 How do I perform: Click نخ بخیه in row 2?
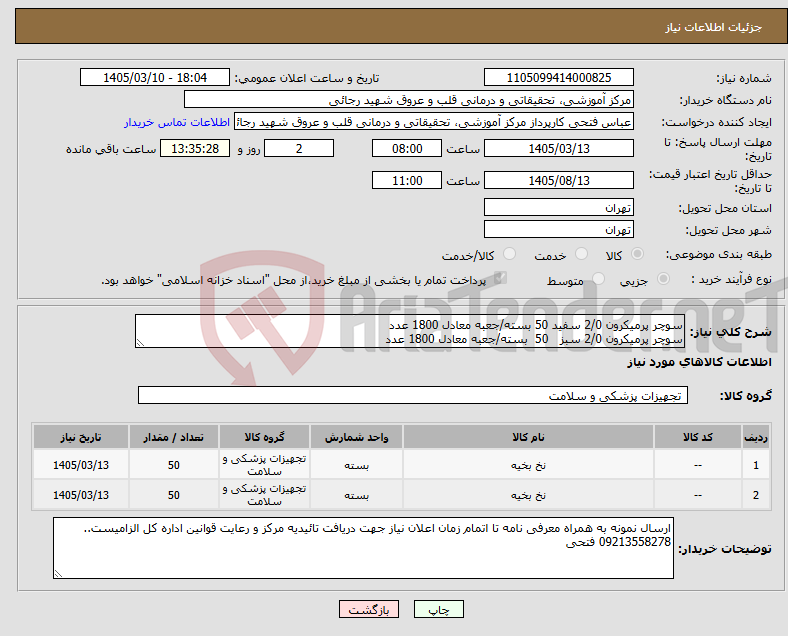[x=528, y=495]
